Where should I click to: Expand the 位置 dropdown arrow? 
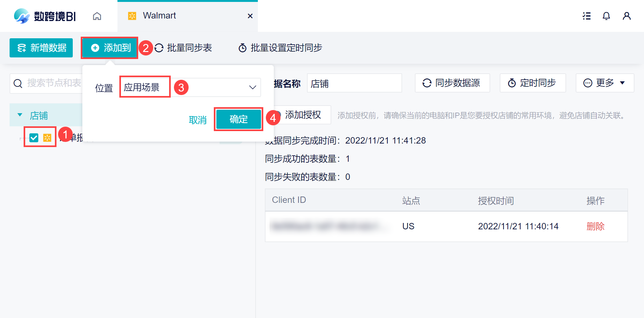point(253,87)
